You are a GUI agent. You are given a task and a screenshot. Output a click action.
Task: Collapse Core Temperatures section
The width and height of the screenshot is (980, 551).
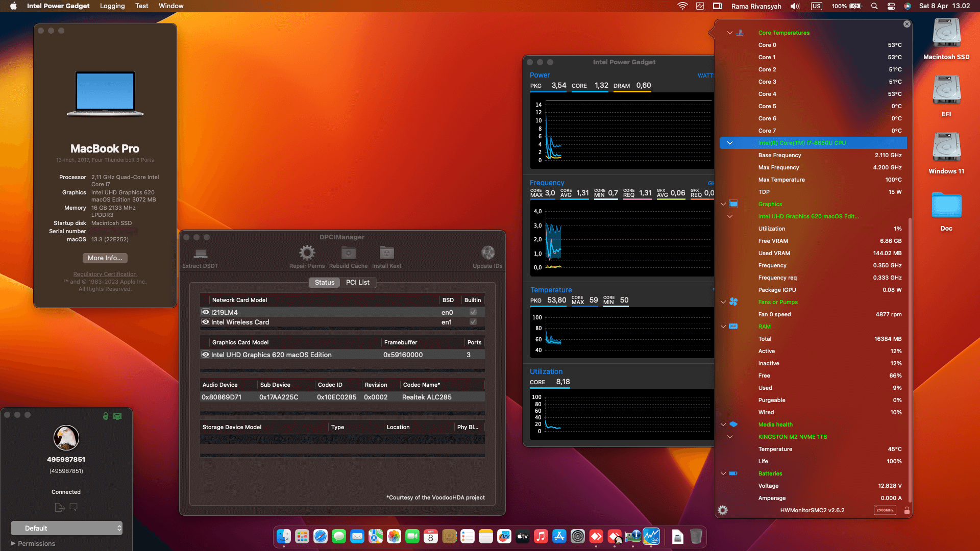coord(730,33)
